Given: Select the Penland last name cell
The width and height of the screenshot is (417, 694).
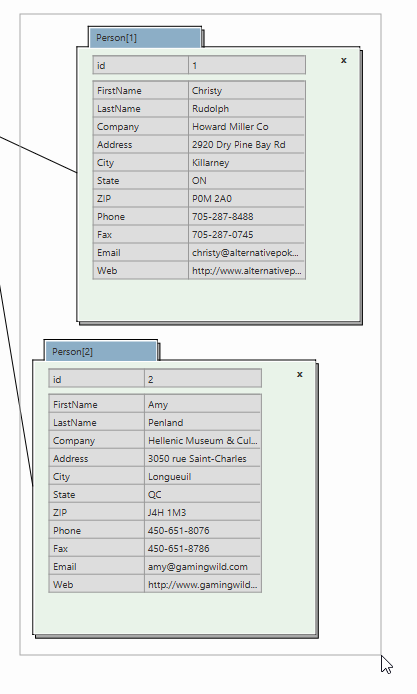Looking at the screenshot, I should coord(203,423).
